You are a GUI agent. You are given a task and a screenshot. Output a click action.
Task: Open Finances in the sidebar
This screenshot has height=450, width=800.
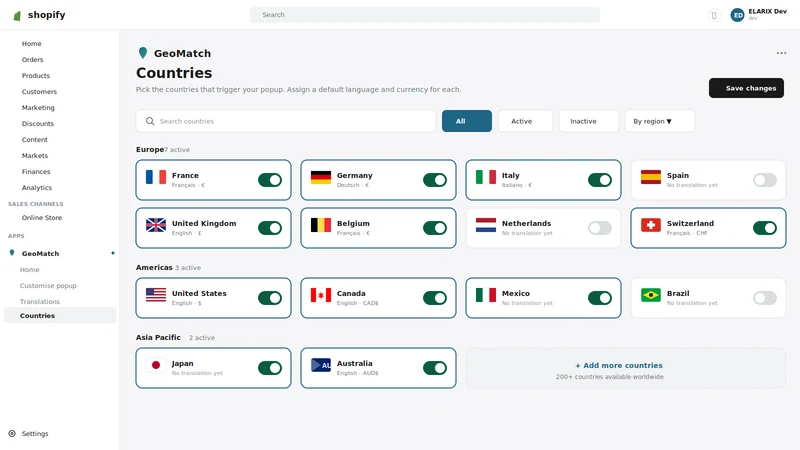click(x=36, y=172)
